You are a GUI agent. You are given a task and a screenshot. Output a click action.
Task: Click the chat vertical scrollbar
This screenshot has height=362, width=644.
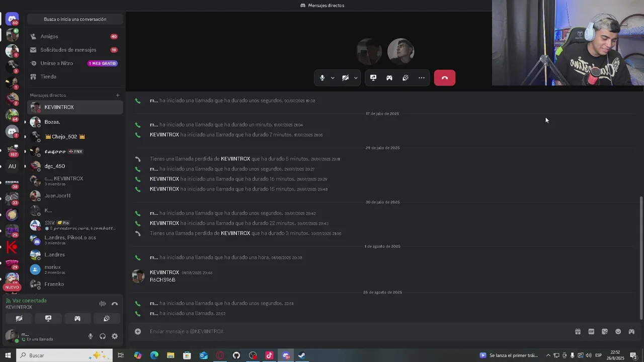click(x=640, y=257)
